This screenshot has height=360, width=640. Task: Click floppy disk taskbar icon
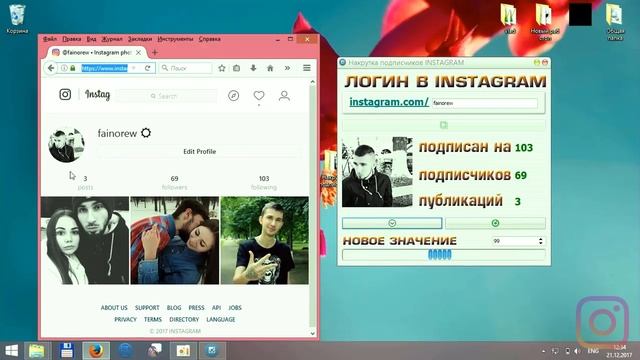pos(67,351)
